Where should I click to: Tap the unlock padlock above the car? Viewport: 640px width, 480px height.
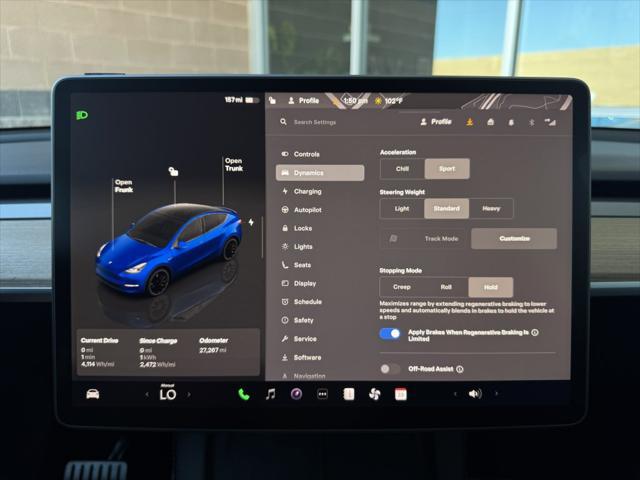click(x=173, y=171)
